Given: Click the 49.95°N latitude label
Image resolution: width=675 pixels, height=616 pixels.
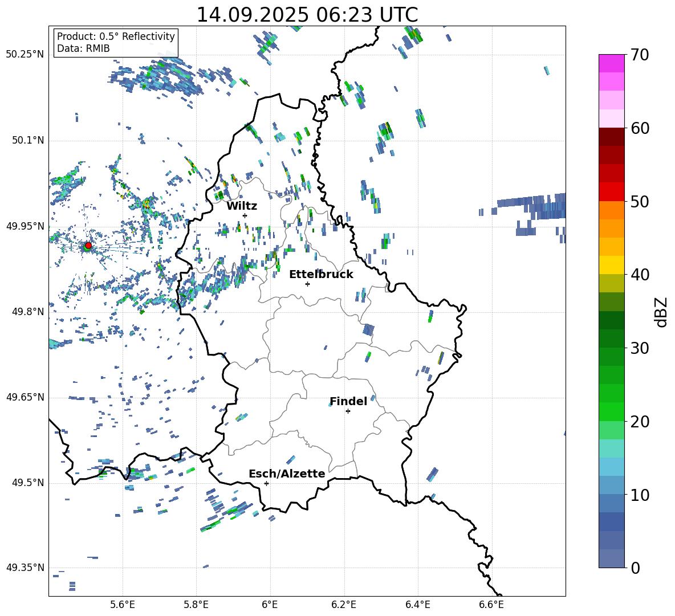Looking at the screenshot, I should (25, 226).
